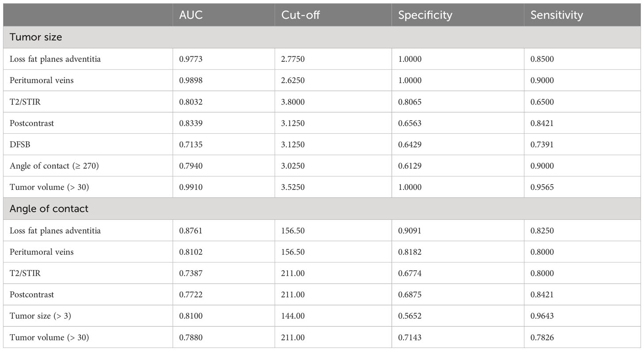Click the Peritumoral veins cut-off 2.6250
The width and height of the screenshot is (644, 351).
[x=293, y=80]
